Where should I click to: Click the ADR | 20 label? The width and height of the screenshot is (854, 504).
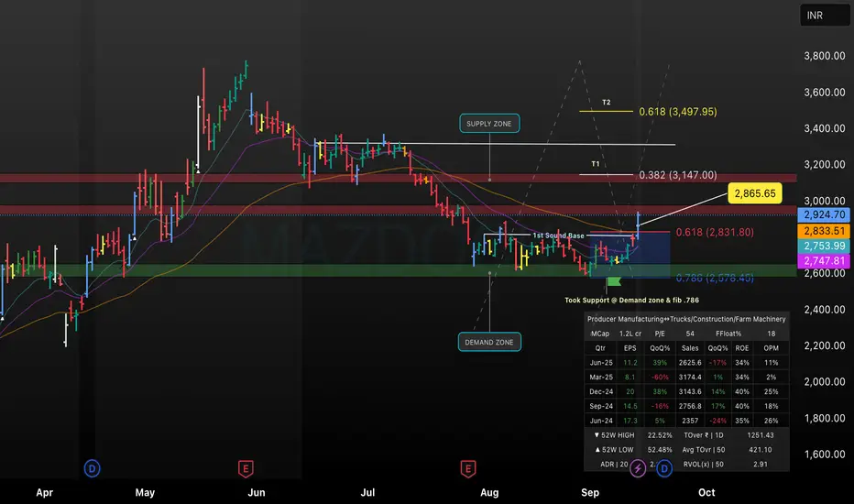(614, 465)
